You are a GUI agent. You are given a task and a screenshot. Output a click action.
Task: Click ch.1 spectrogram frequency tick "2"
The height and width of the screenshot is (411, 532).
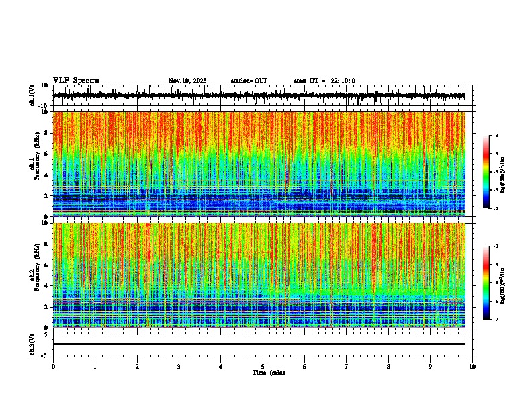(47, 195)
